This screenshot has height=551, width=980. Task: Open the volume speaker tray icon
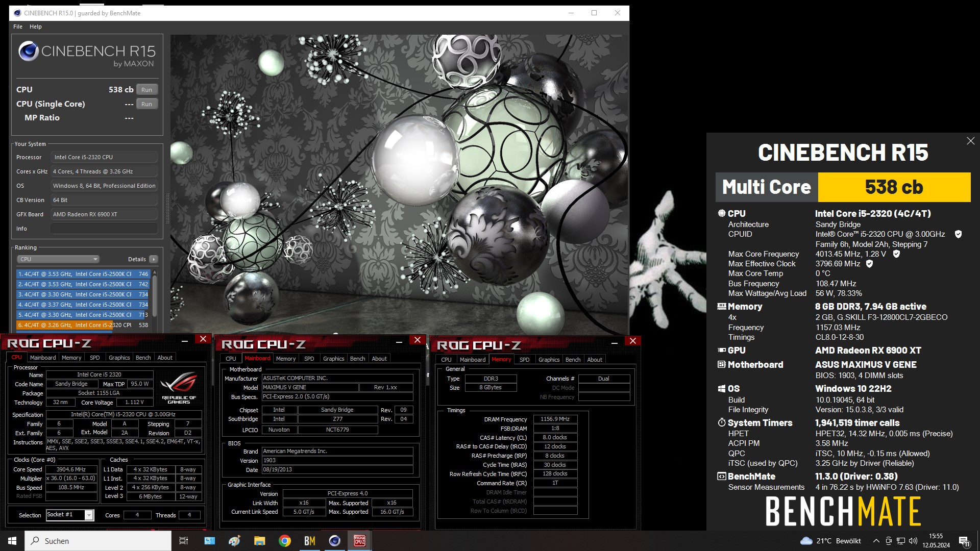click(913, 541)
